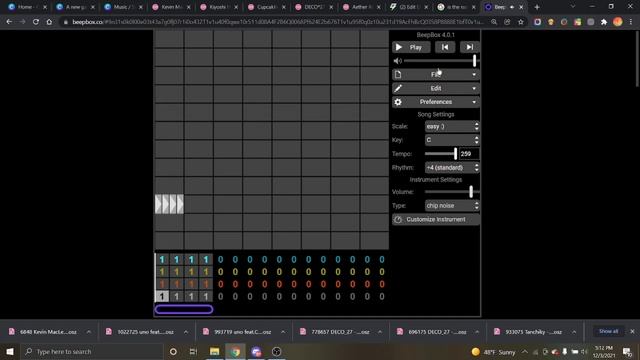The image size is (640, 360).
Task: Reload the BeepBox page
Action: 36,22
